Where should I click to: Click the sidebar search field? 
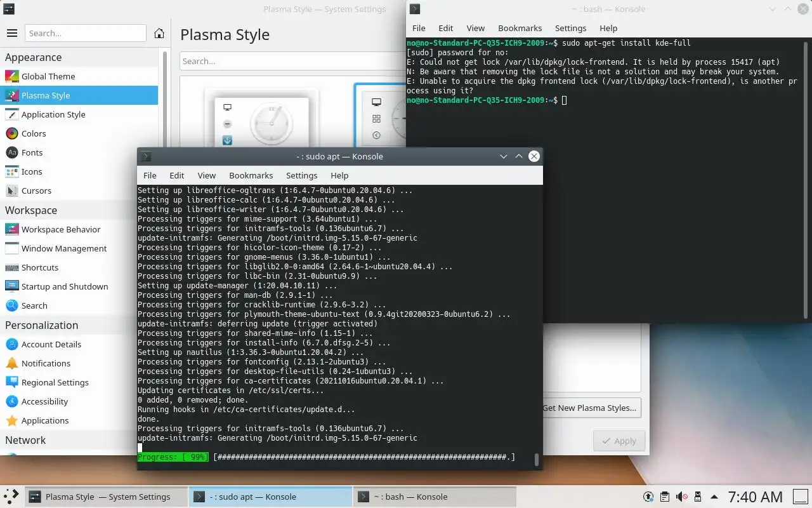point(86,33)
